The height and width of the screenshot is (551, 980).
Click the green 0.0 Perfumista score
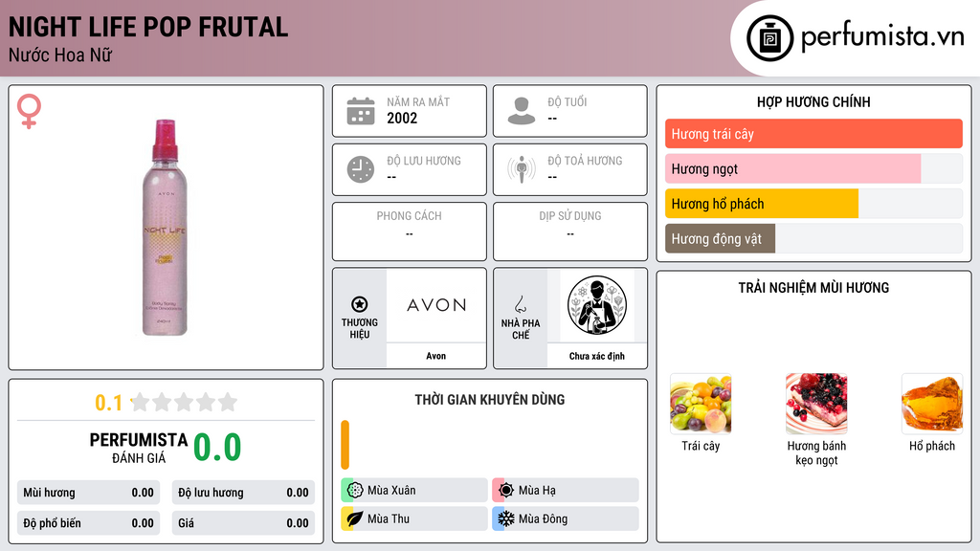[x=217, y=448]
